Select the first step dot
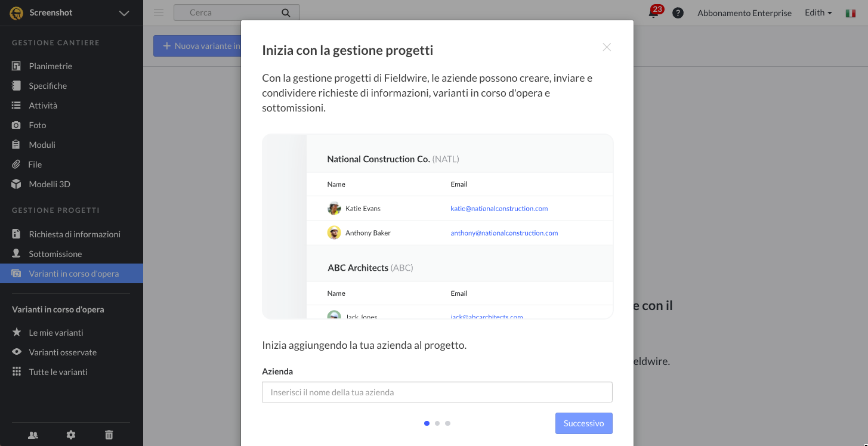This screenshot has width=868, height=446. click(x=427, y=423)
